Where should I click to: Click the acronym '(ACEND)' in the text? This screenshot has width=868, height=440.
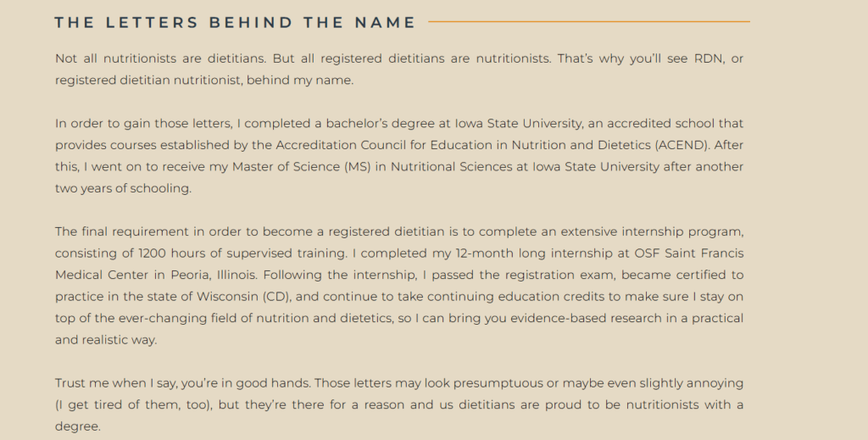pyautogui.click(x=682, y=145)
